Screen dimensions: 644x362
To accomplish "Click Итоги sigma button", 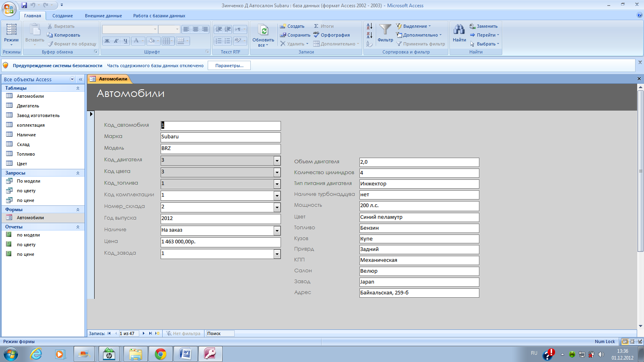I will (x=324, y=26).
